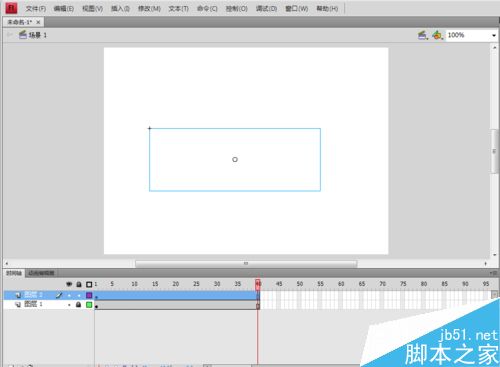Switch to the 时间轴 timeline tab
Viewport: 500px width, 367px height.
pyautogui.click(x=14, y=273)
